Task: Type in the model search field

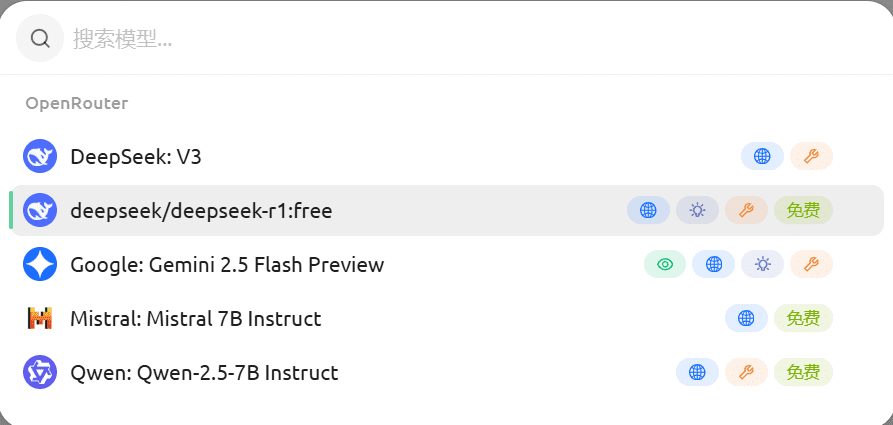Action: pyautogui.click(x=400, y=39)
